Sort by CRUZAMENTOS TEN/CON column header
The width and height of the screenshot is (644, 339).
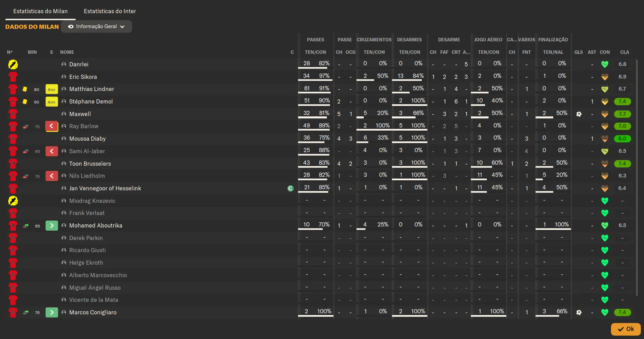(374, 52)
